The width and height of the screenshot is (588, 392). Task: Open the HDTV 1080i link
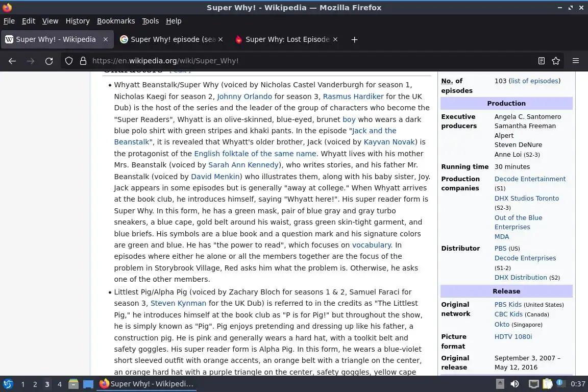click(x=513, y=337)
